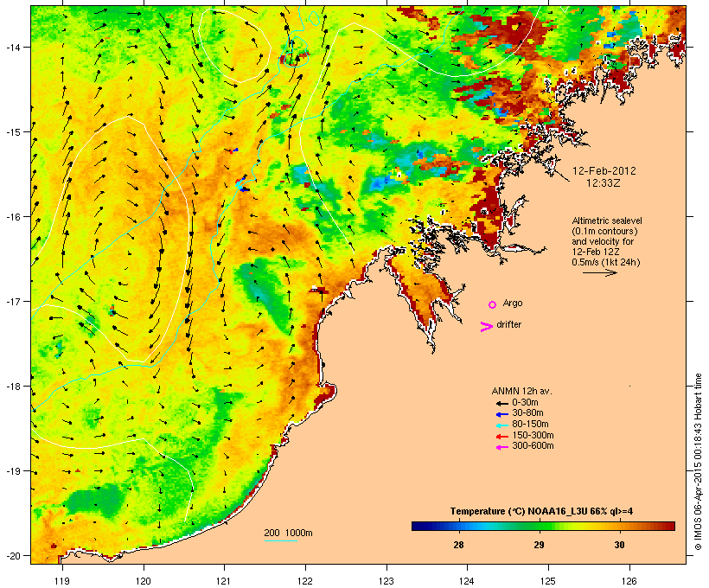Screen dimensions: 709x588
Task: Click the longitude axis label '119'
Action: 62,581
